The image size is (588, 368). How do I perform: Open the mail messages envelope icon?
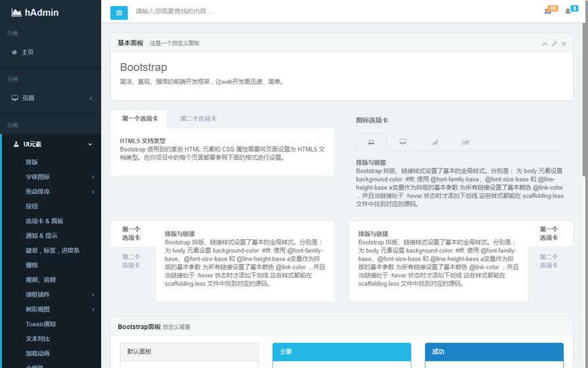[x=547, y=11]
